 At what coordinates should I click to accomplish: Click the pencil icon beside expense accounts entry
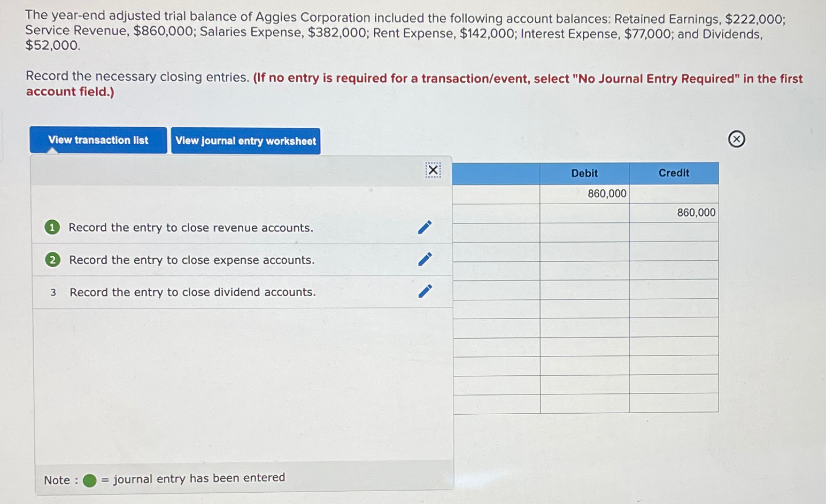tap(425, 260)
